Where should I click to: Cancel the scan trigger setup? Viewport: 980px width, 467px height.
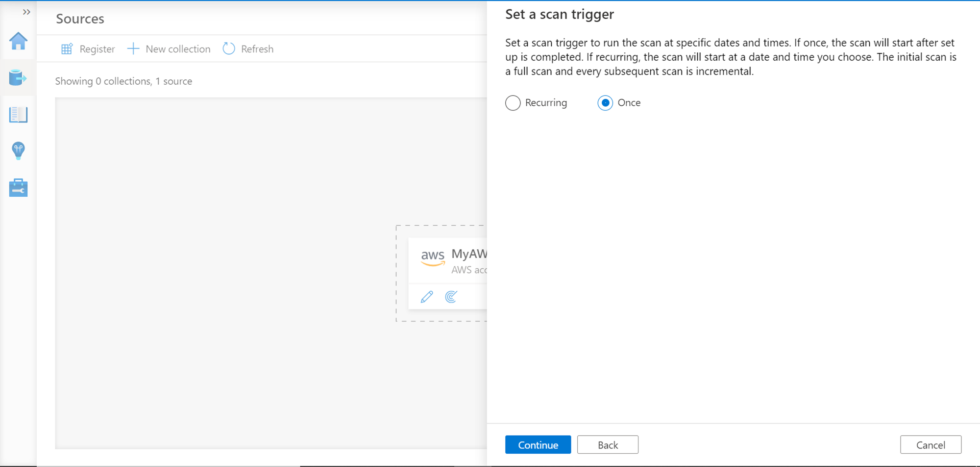tap(931, 444)
